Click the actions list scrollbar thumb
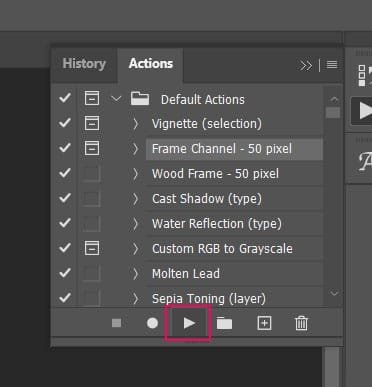The width and height of the screenshot is (372, 387). pyautogui.click(x=333, y=112)
